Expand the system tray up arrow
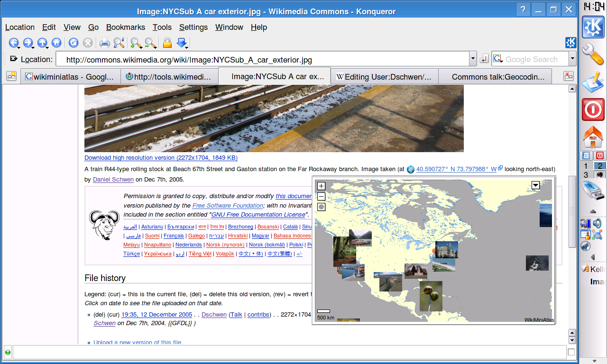Viewport: 607px width, 364px height. (x=593, y=211)
